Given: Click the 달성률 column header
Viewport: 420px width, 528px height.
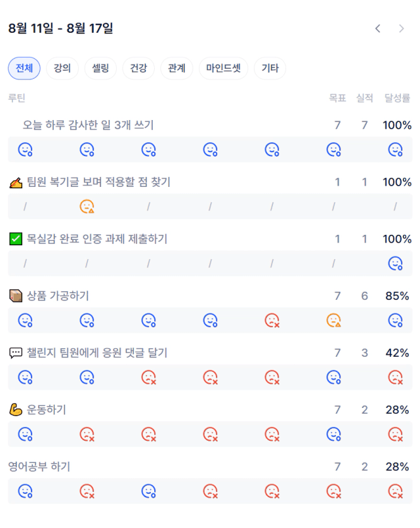Looking at the screenshot, I should pyautogui.click(x=398, y=98).
